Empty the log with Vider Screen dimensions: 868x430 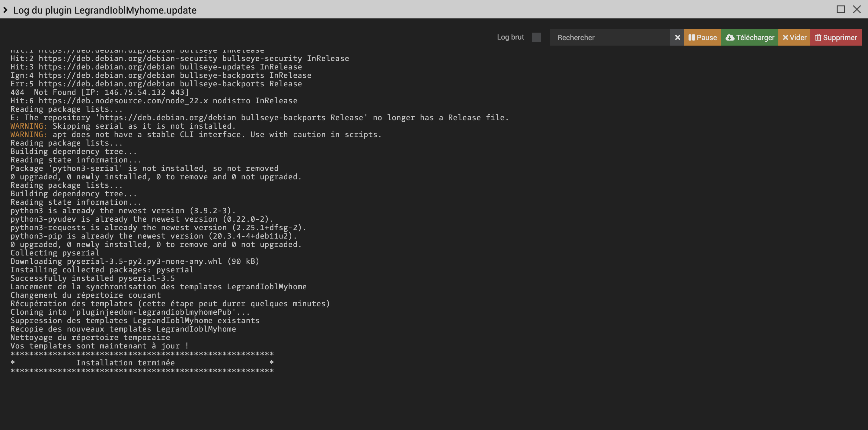794,37
